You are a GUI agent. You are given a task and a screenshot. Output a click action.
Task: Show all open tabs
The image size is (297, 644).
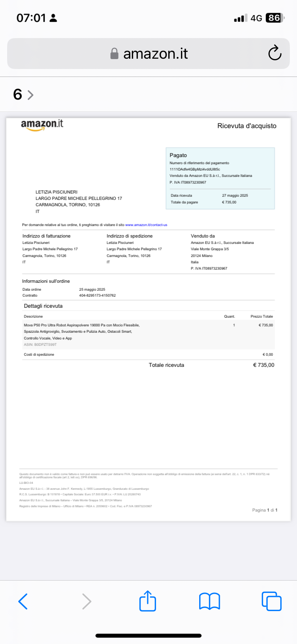pos(271,601)
